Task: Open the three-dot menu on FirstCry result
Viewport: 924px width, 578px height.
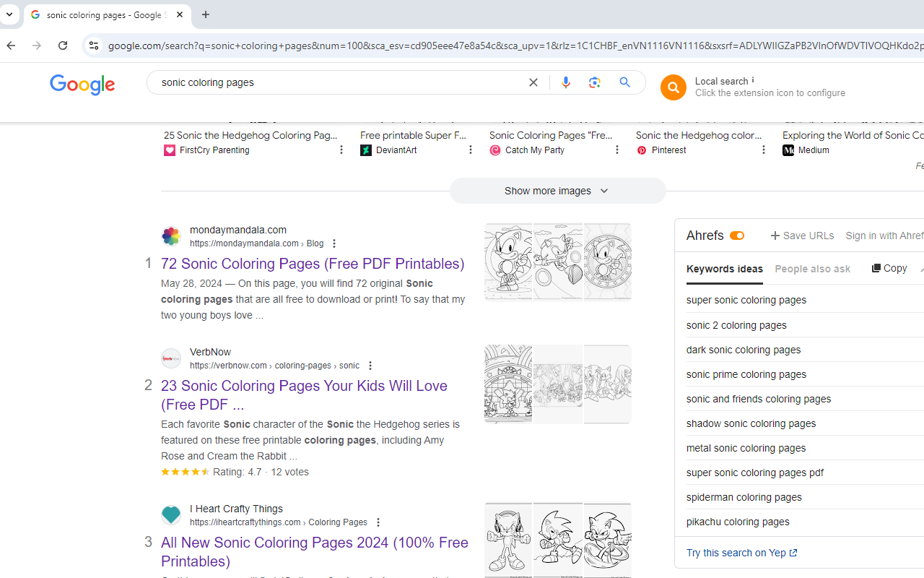Action: pyautogui.click(x=341, y=149)
